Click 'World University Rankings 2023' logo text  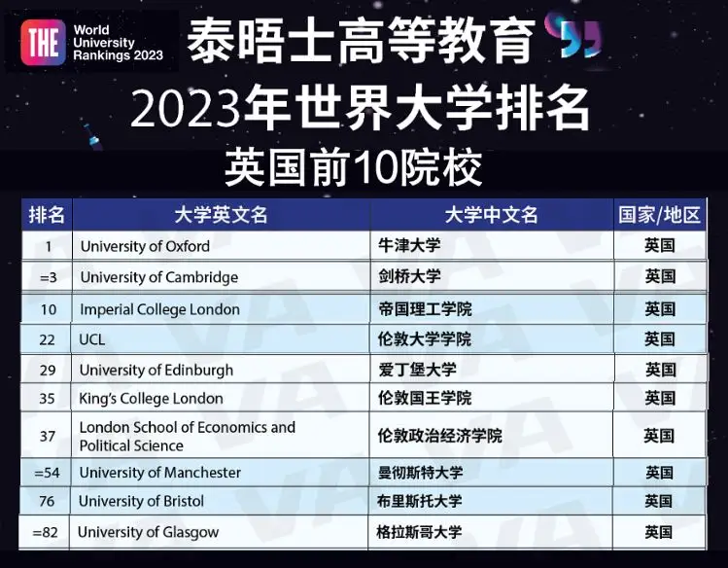coord(118,43)
